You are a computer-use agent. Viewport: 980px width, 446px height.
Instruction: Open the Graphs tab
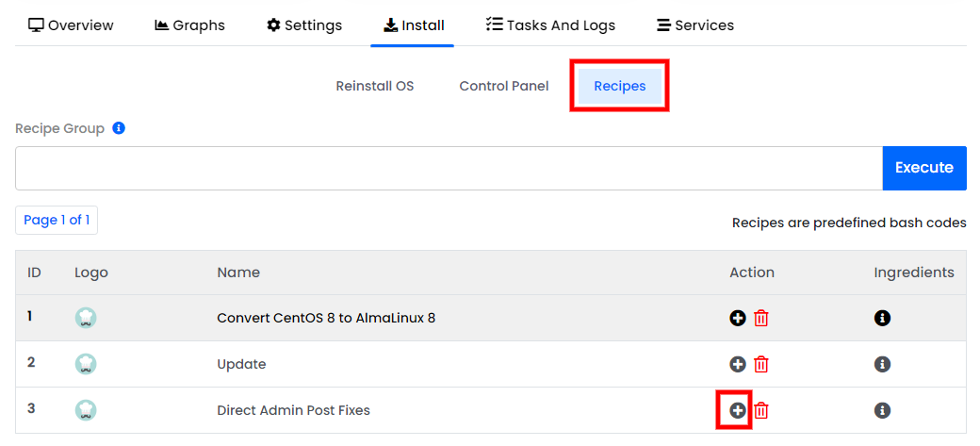click(x=189, y=25)
